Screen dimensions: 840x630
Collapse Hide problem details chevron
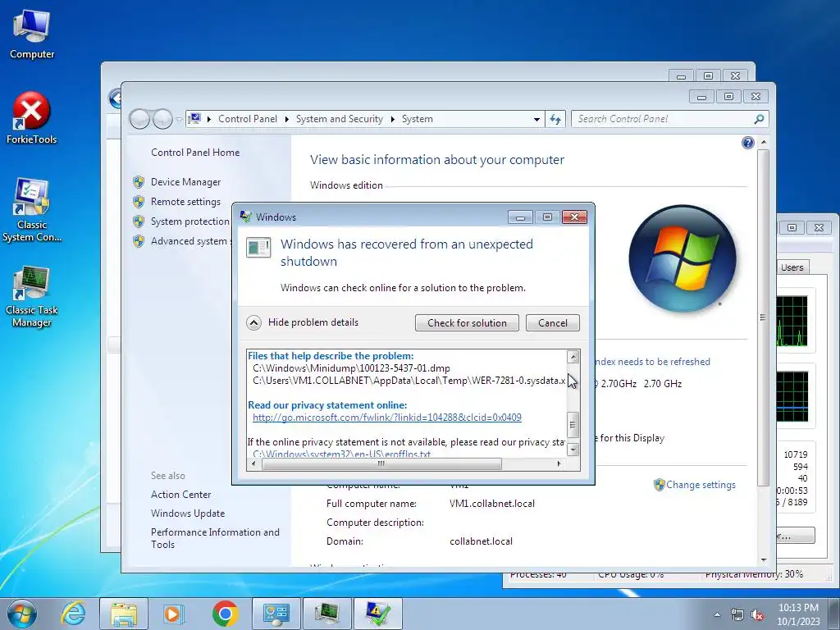[254, 322]
